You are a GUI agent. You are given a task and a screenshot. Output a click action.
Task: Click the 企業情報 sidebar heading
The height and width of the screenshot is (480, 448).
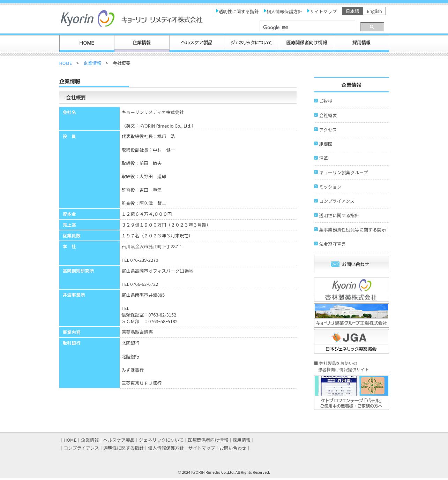pyautogui.click(x=351, y=85)
